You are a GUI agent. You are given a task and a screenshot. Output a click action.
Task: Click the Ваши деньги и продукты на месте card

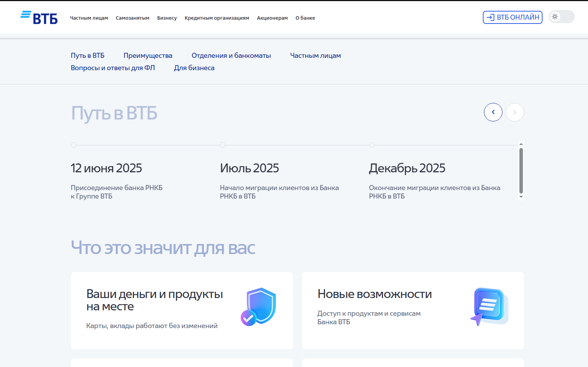(x=182, y=311)
